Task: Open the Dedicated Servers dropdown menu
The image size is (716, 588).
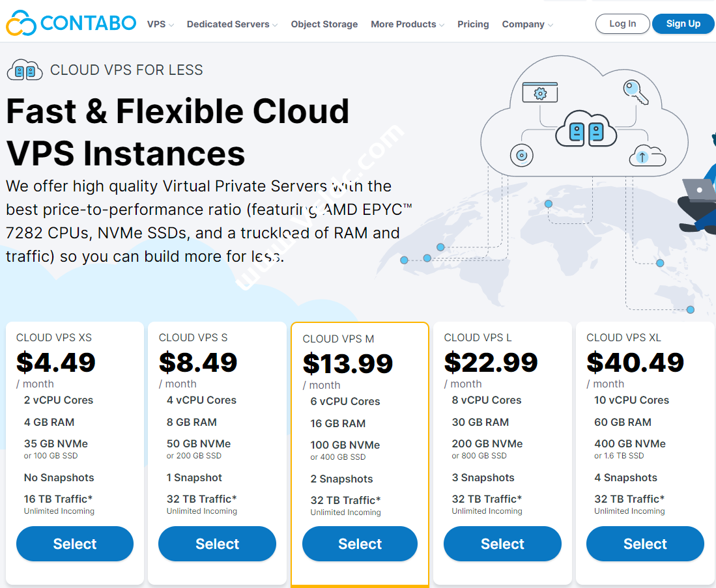Action: (228, 24)
